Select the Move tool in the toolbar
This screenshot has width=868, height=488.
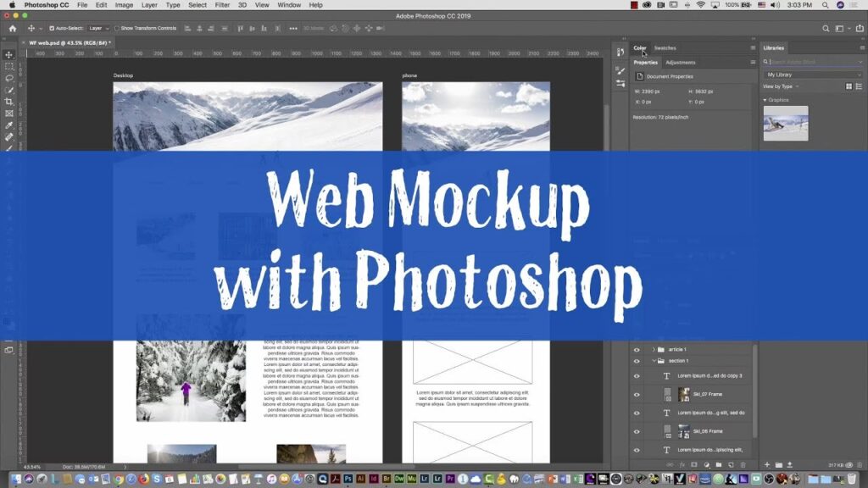coord(9,54)
